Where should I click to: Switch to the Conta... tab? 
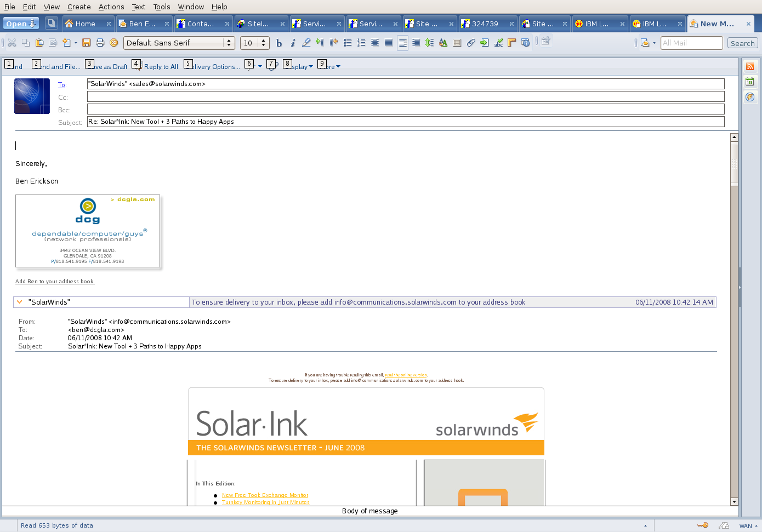pos(202,24)
